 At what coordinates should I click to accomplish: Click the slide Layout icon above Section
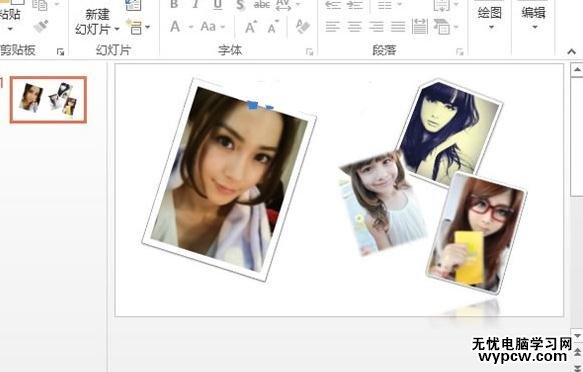(x=133, y=4)
